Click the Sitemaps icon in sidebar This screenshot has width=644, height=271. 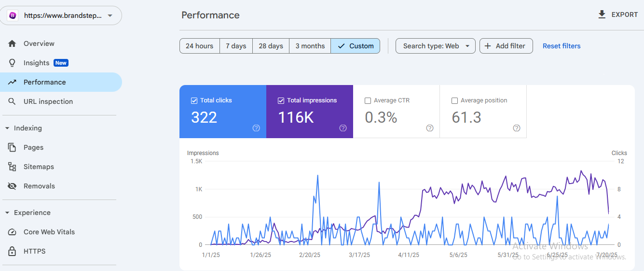click(x=13, y=167)
